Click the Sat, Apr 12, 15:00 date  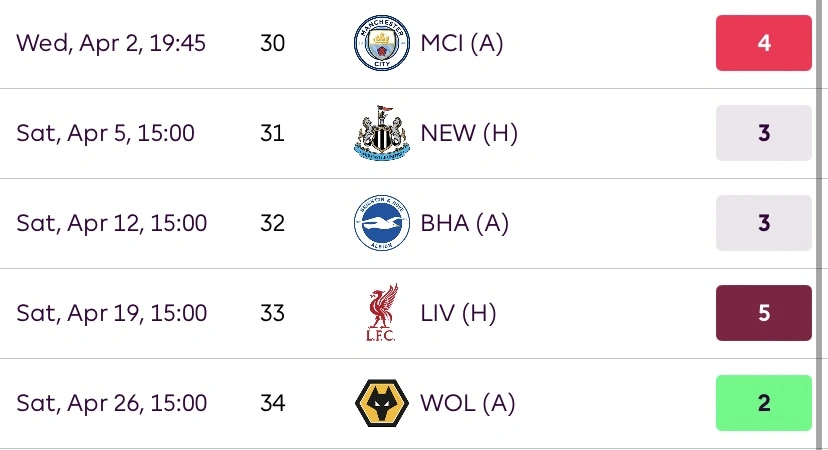coord(111,223)
